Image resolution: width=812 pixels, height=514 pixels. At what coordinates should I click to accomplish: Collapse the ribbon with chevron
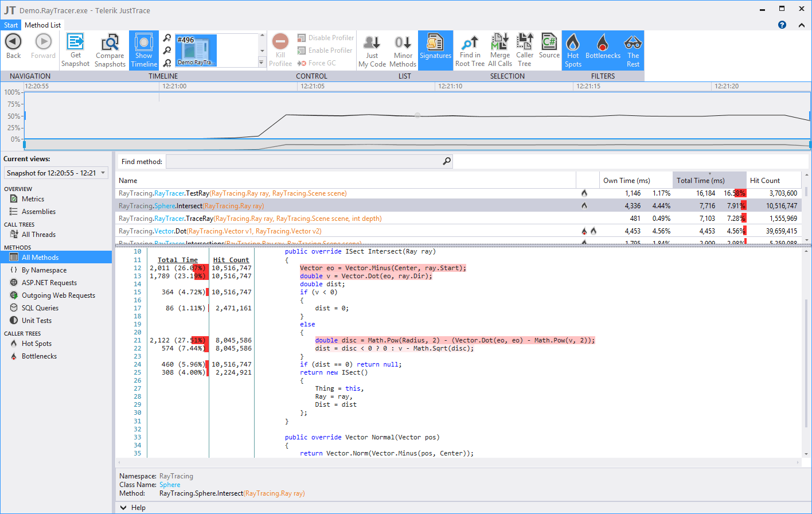click(x=802, y=25)
